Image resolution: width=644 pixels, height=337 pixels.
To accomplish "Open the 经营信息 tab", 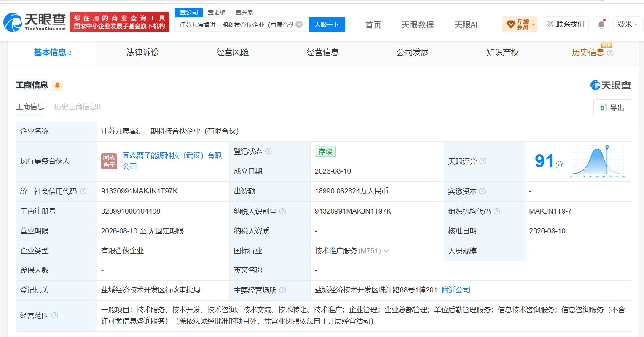I will point(322,53).
